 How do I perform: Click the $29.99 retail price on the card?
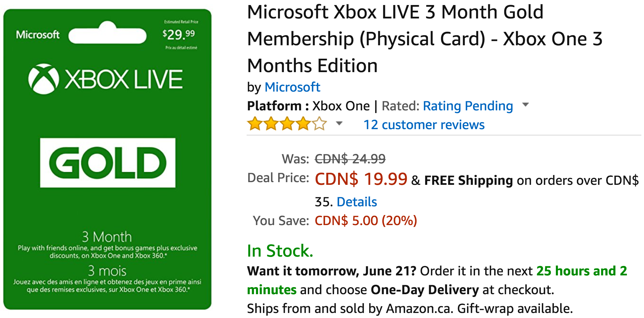click(x=179, y=34)
